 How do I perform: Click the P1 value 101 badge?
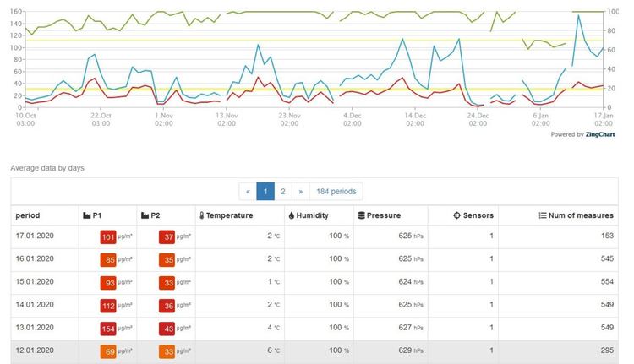(x=108, y=237)
